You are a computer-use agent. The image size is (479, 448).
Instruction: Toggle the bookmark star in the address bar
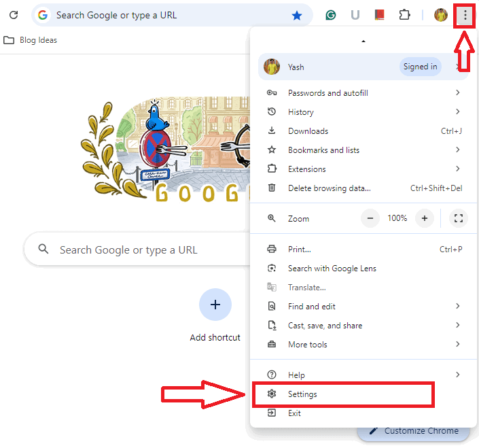tap(297, 15)
